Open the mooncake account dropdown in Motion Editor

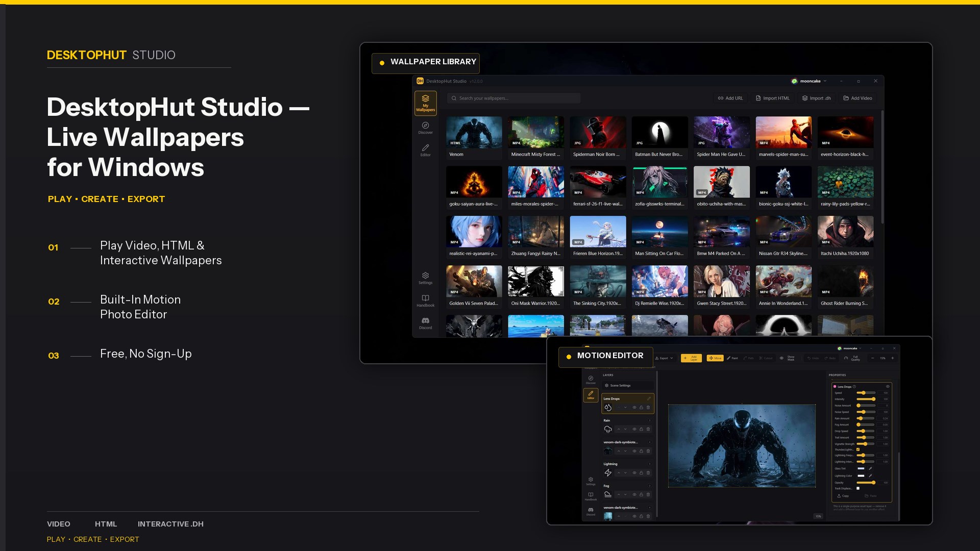point(849,348)
